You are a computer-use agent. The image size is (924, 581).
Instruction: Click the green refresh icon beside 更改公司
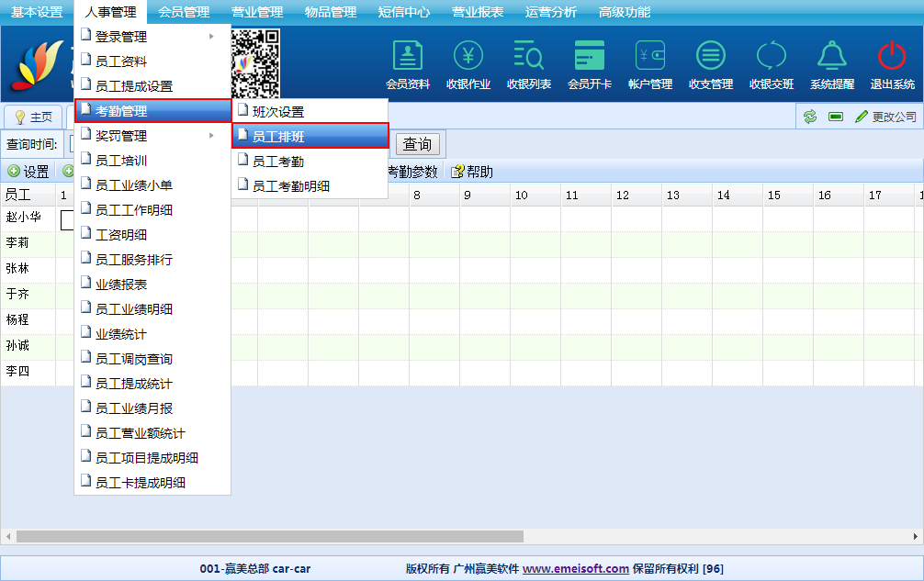pyautogui.click(x=810, y=117)
